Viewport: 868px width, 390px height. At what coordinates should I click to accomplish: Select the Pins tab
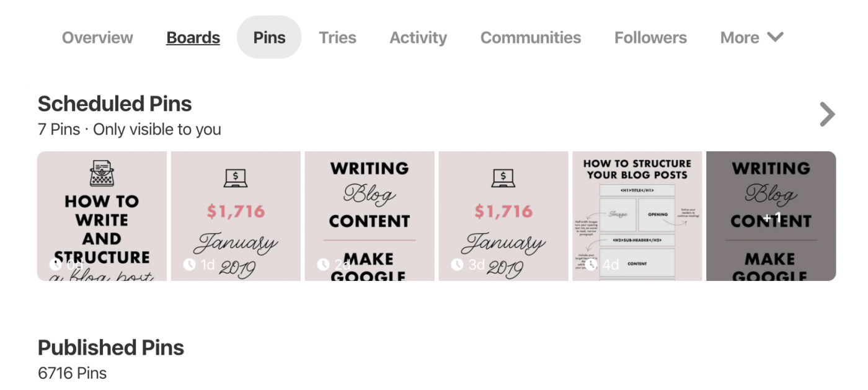click(x=269, y=37)
